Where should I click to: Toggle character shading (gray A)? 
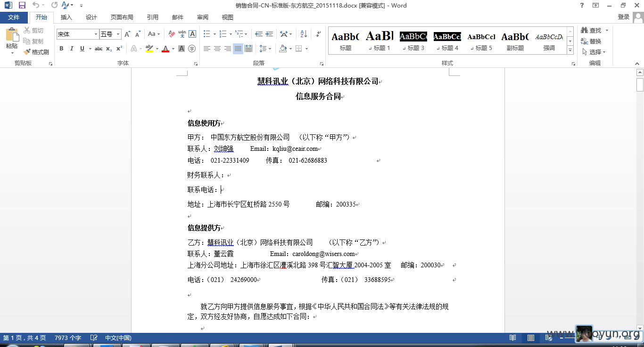pos(182,49)
